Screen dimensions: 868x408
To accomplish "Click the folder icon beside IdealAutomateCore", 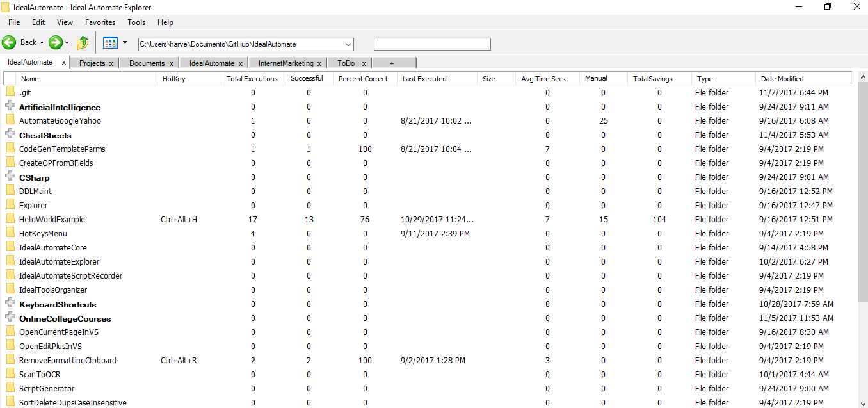I will [x=10, y=247].
